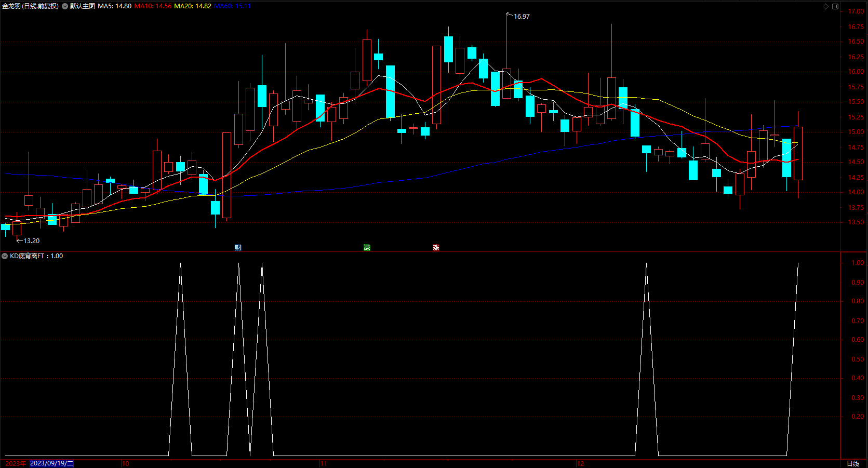Select the blue MA60: 15.11 label
This screenshot has width=868, height=468.
pyautogui.click(x=232, y=6)
